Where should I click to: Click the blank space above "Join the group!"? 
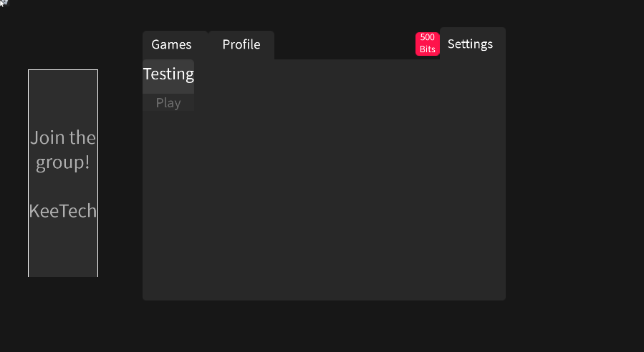click(63, 97)
